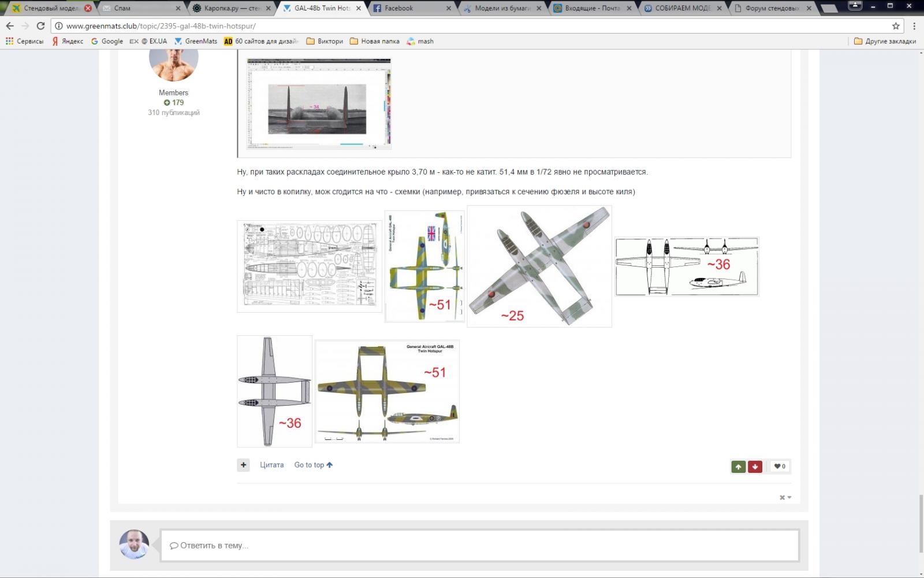Open the Google bookmark
The height and width of the screenshot is (578, 924).
pyautogui.click(x=107, y=41)
